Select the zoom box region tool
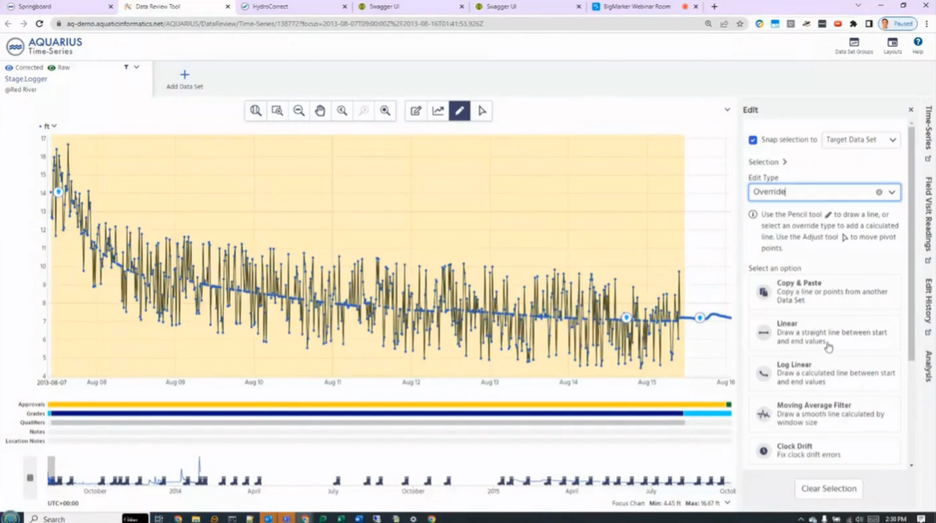Viewport: 936px width, 523px height. (x=277, y=110)
